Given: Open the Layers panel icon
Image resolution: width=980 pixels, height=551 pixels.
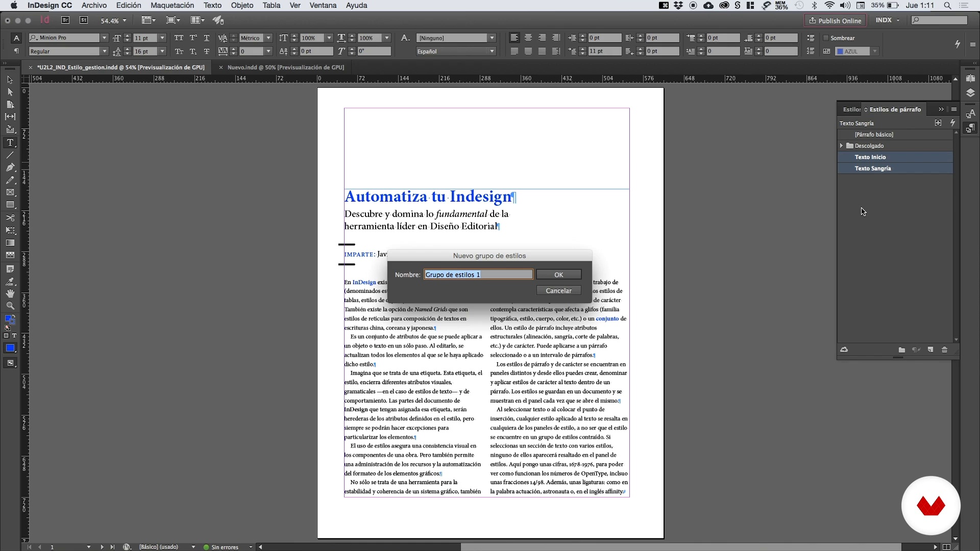Looking at the screenshot, I should [970, 93].
